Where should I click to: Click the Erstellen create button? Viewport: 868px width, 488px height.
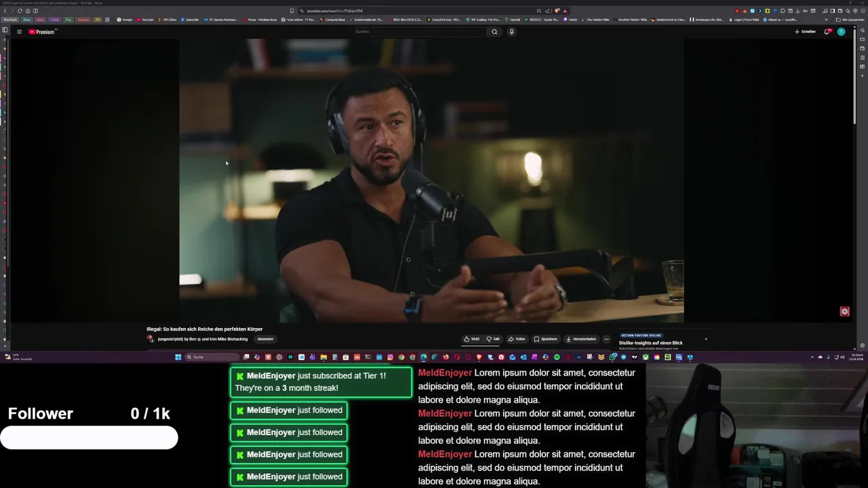click(x=805, y=32)
